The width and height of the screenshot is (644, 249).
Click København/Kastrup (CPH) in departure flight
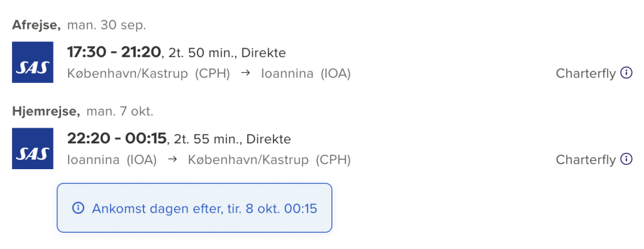coord(148,74)
